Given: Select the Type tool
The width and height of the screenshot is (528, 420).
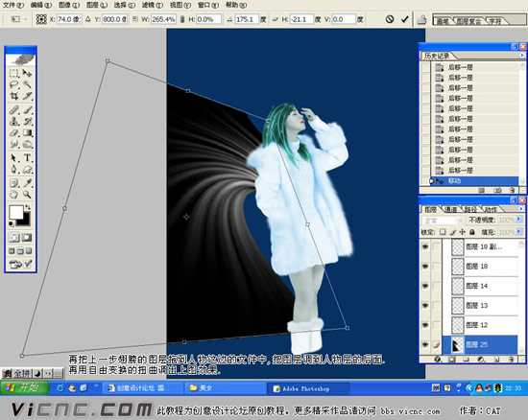Looking at the screenshot, I should (27, 157).
